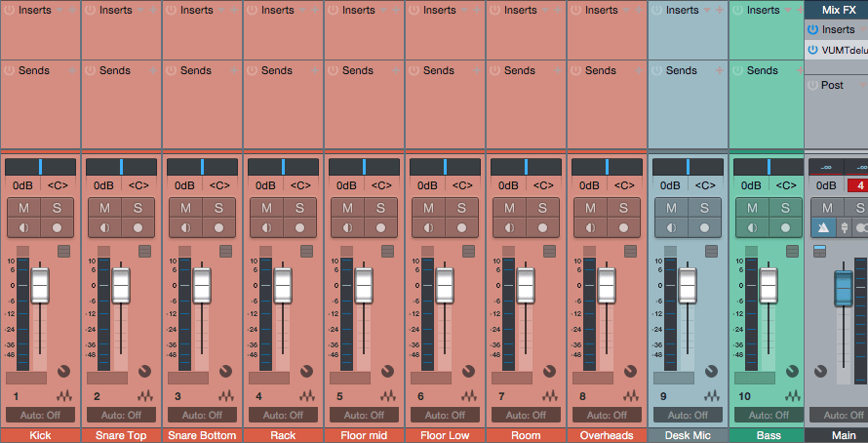This screenshot has height=443, width=868.
Task: Enable input monitor on Kick channel
Action: (23, 227)
